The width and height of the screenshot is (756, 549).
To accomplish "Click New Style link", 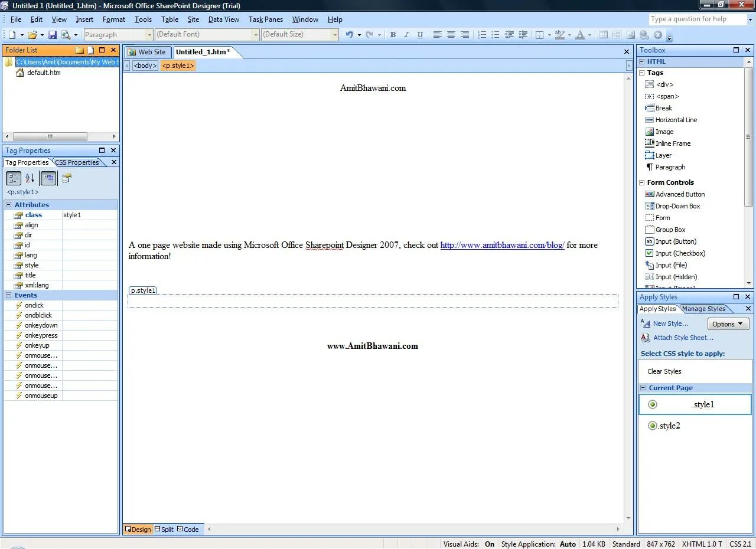I will [x=670, y=323].
